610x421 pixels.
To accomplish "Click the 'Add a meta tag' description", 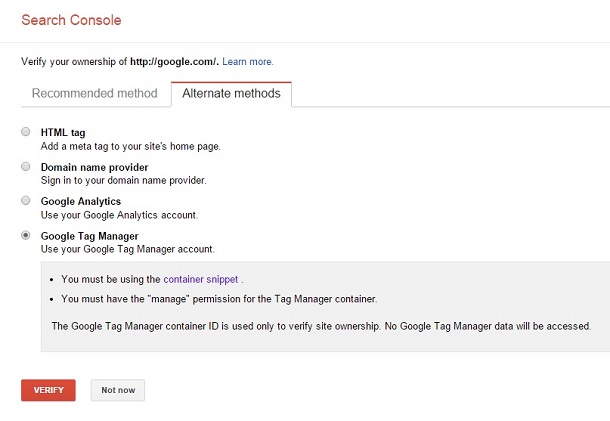I will (130, 146).
